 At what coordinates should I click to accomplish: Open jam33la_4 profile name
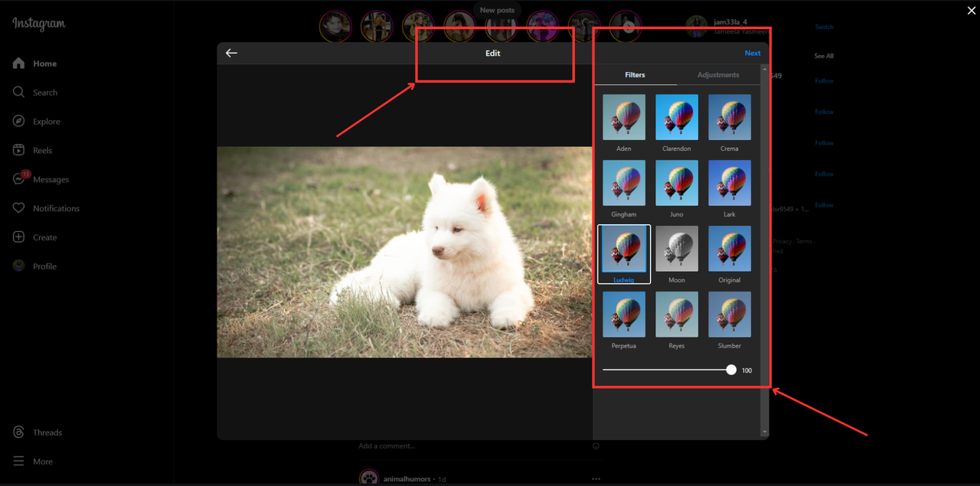click(x=730, y=22)
